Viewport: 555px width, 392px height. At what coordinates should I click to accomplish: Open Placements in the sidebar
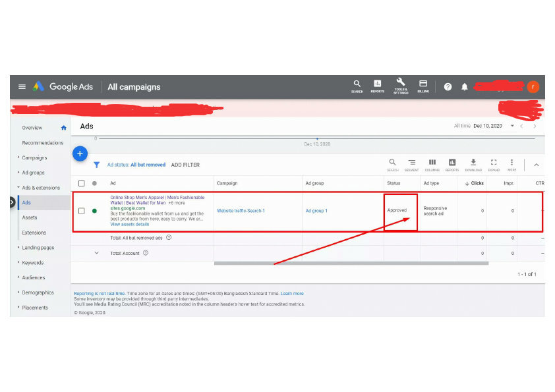tap(35, 308)
